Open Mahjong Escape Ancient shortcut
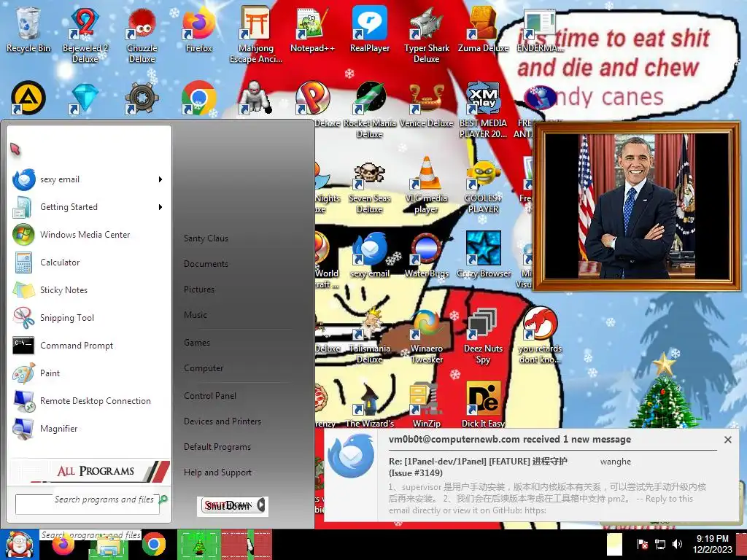This screenshot has height=560, width=747. (x=256, y=34)
